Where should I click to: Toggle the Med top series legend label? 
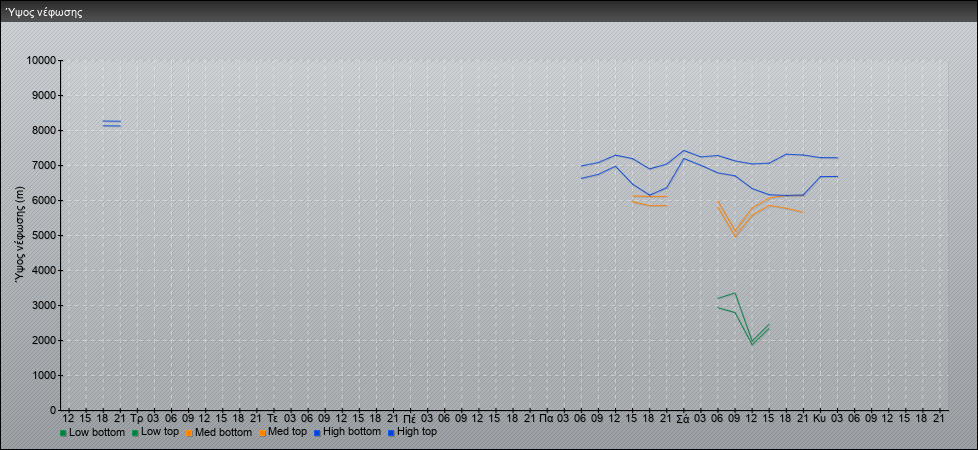(x=287, y=432)
